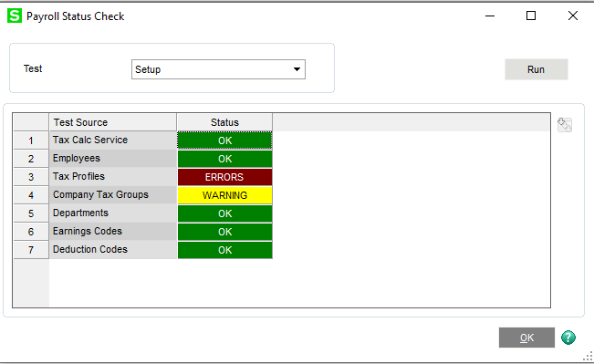Close the Payroll Status Check window

[573, 16]
